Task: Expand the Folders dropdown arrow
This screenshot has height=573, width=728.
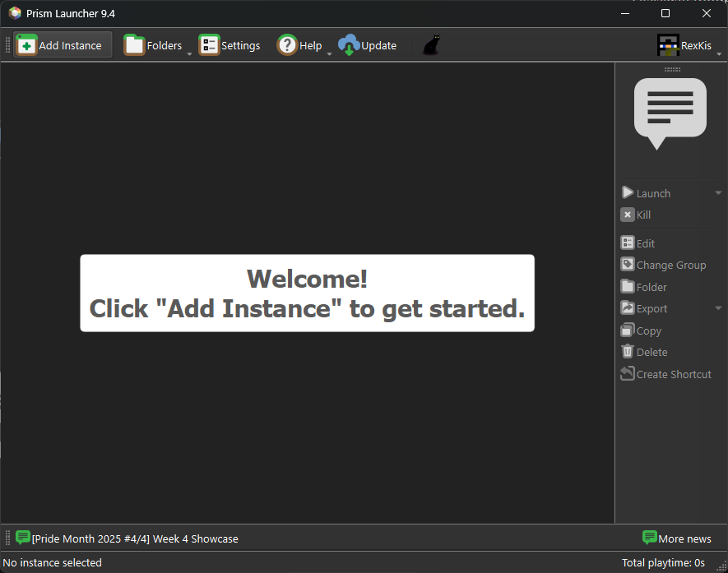Action: click(189, 54)
